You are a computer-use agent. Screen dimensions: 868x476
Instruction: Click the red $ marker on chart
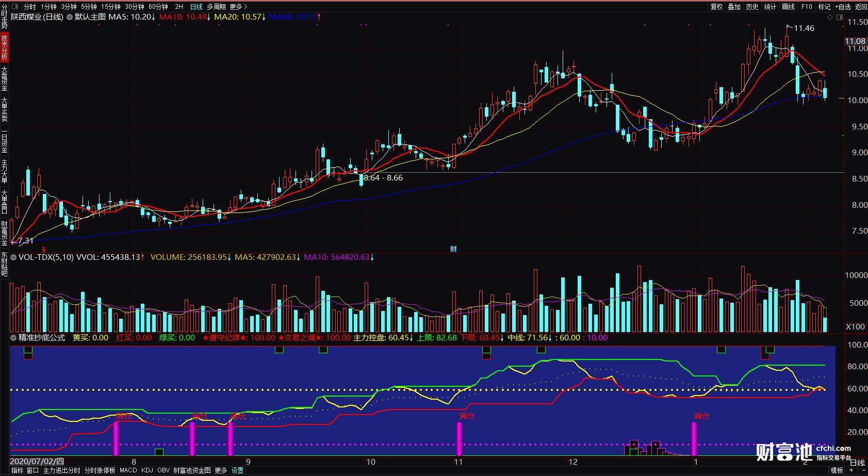[43, 250]
